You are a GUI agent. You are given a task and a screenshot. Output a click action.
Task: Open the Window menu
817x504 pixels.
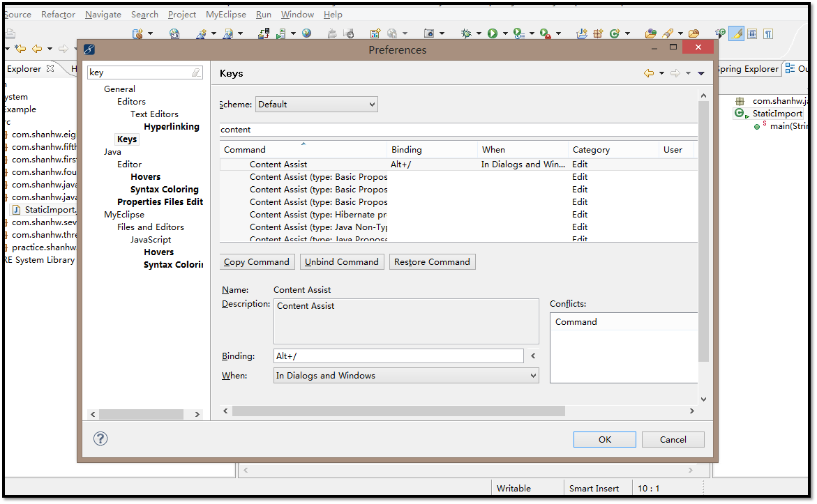[x=297, y=15]
